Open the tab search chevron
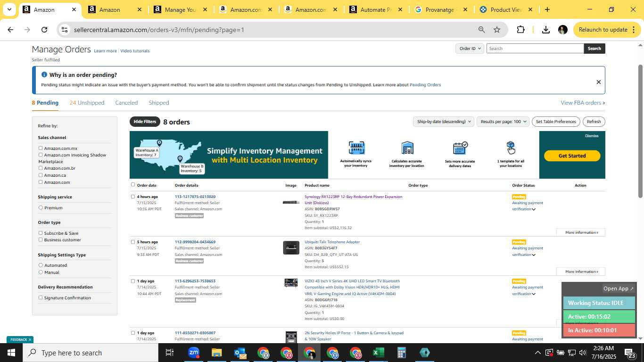The image size is (644, 362). 9,9
